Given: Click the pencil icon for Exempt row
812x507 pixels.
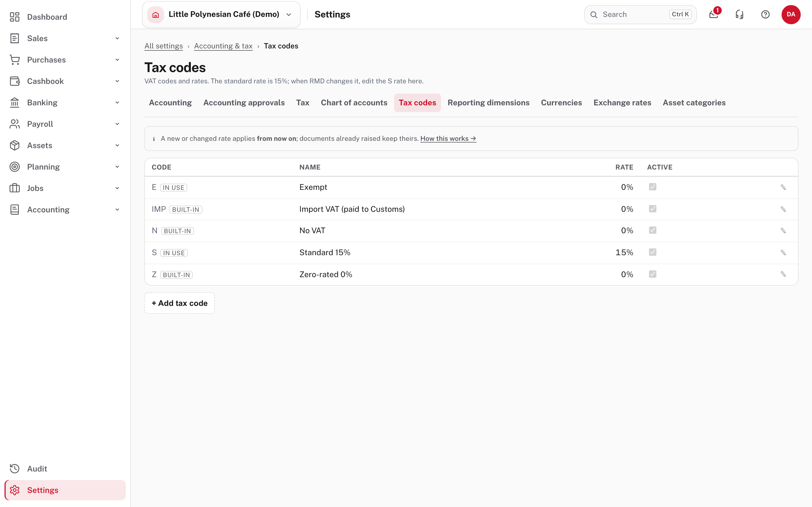Looking at the screenshot, I should coord(783,187).
